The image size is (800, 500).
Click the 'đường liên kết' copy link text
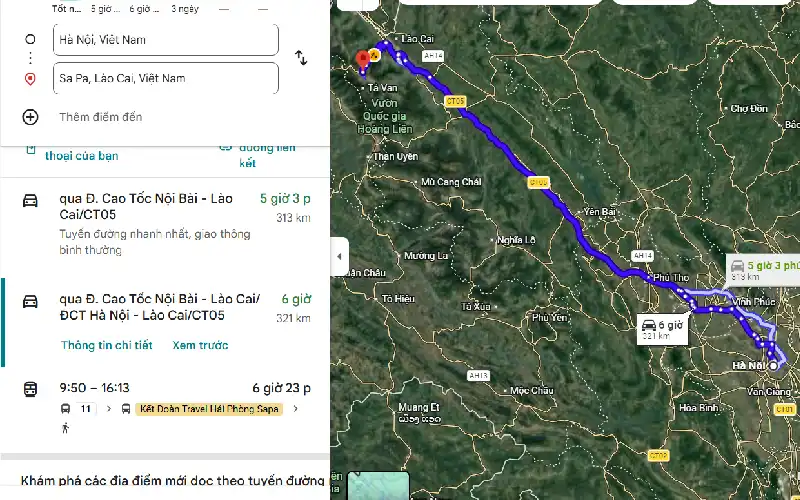[267, 155]
